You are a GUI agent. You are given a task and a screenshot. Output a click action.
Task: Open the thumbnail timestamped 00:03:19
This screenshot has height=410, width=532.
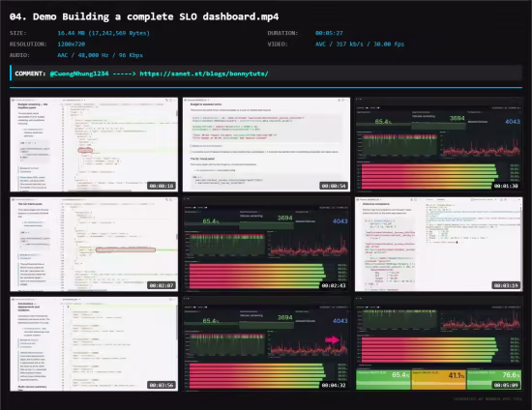click(x=439, y=245)
